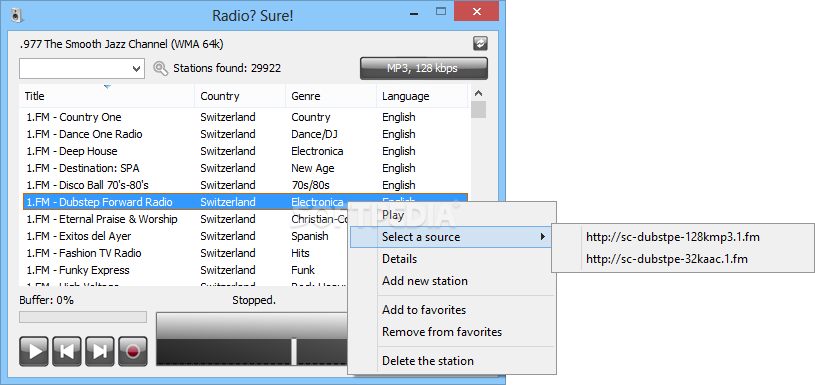Choose Add to favorites menu entry
This screenshot has width=815, height=385.
pyautogui.click(x=452, y=310)
